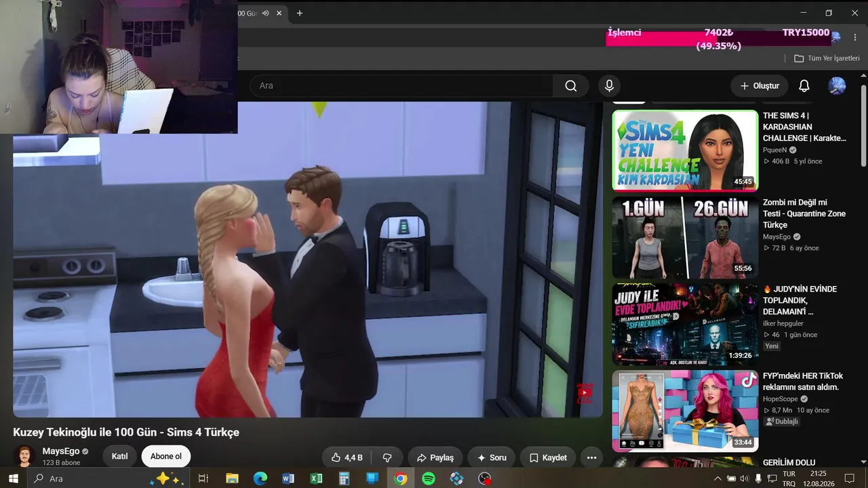868x488 pixels.
Task: Open the Windows Start menu
Action: pos(13,479)
